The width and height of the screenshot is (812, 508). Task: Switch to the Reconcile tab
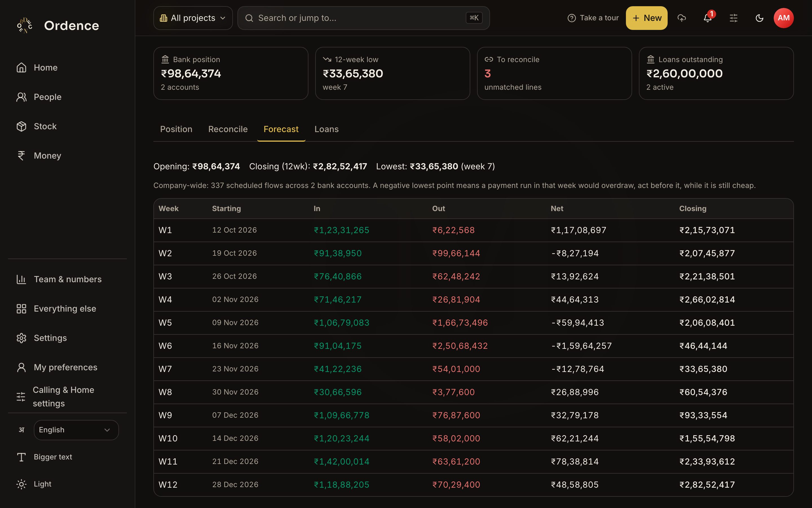[x=228, y=129]
